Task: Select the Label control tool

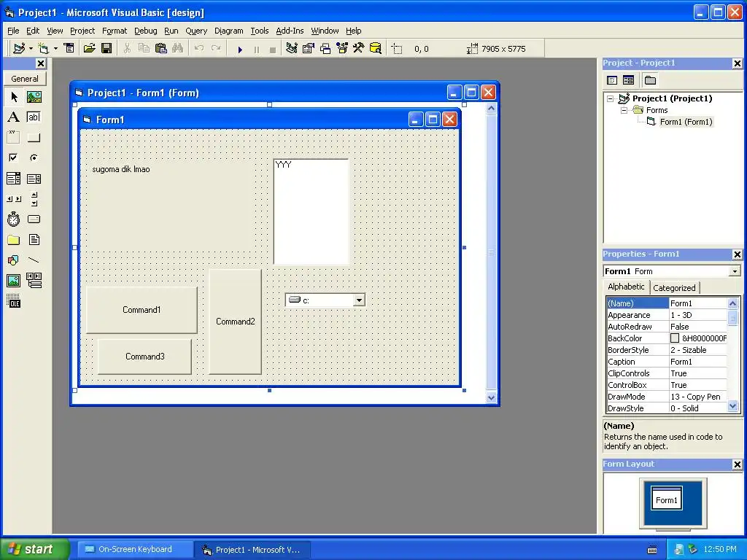Action: (14, 117)
